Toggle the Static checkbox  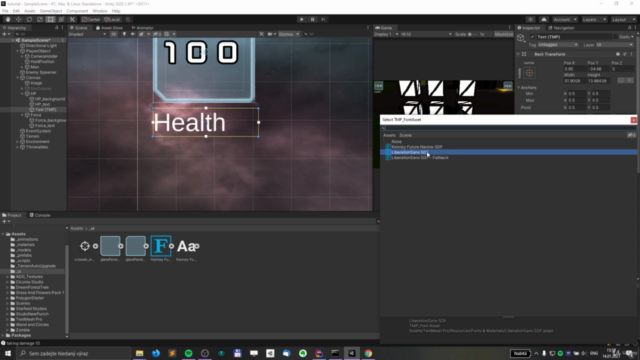[x=616, y=37]
